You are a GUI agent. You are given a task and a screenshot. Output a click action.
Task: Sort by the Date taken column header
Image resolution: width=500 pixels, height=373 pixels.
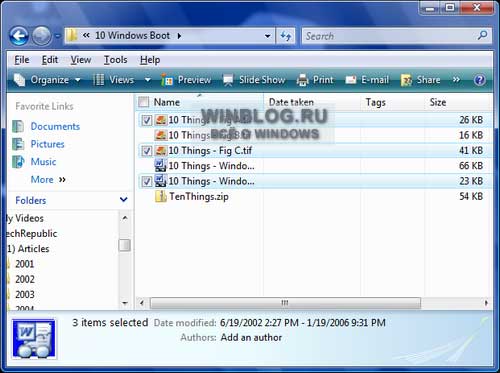pyautogui.click(x=291, y=102)
